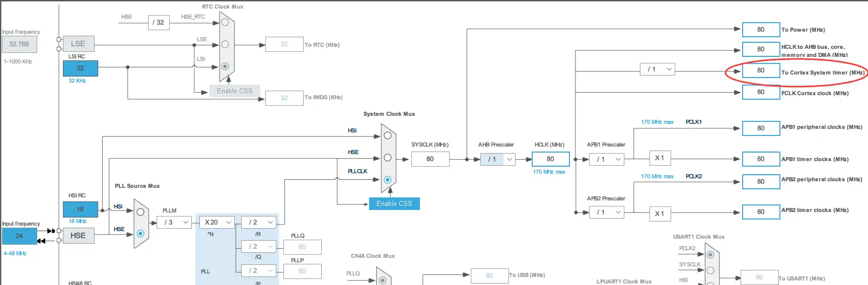Select SYSCLK in the USART1 Clock Mux
The height and width of the screenshot is (285, 868).
710,270
